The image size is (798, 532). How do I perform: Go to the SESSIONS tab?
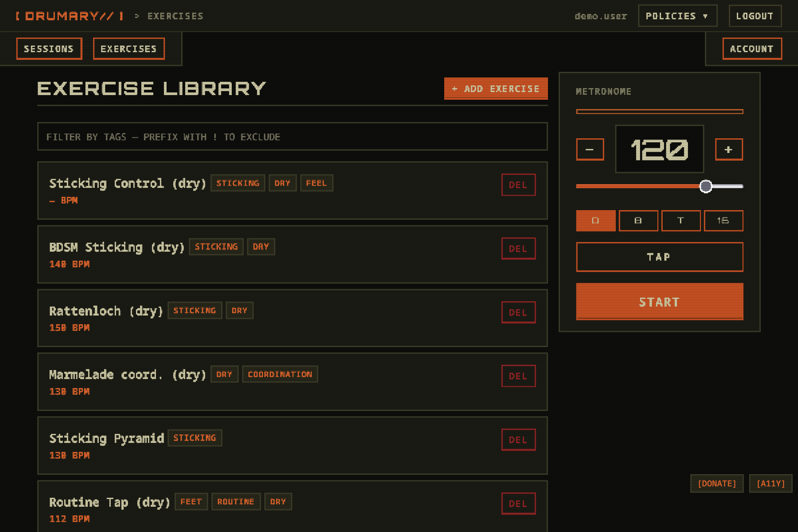pos(49,49)
